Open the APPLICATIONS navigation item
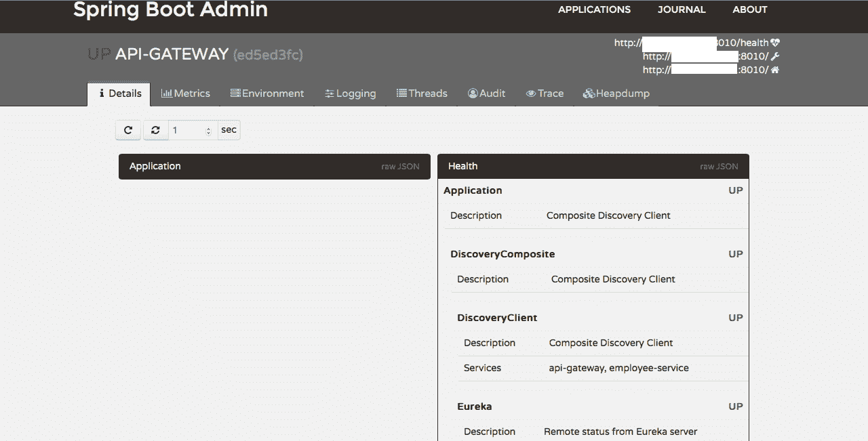The image size is (868, 441). coord(594,9)
